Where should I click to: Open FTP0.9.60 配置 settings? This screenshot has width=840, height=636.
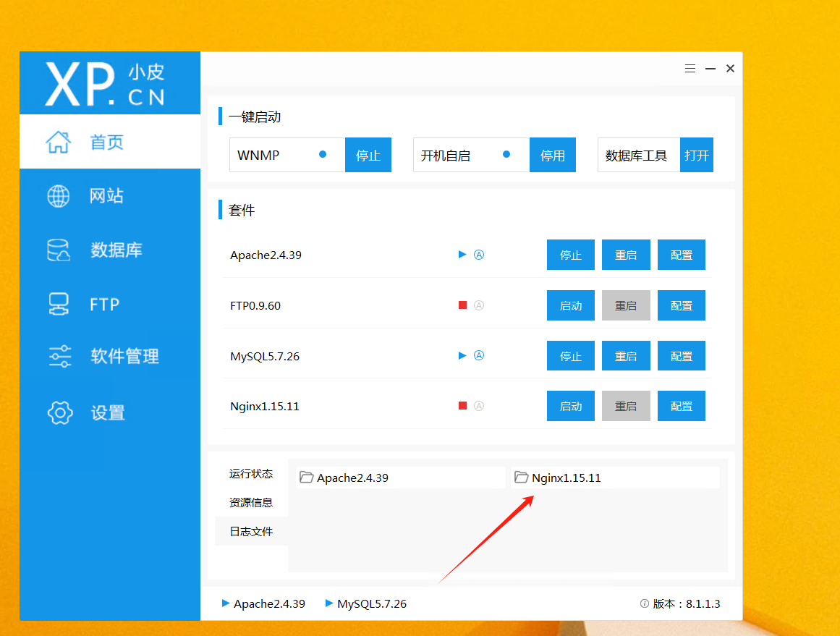(682, 305)
